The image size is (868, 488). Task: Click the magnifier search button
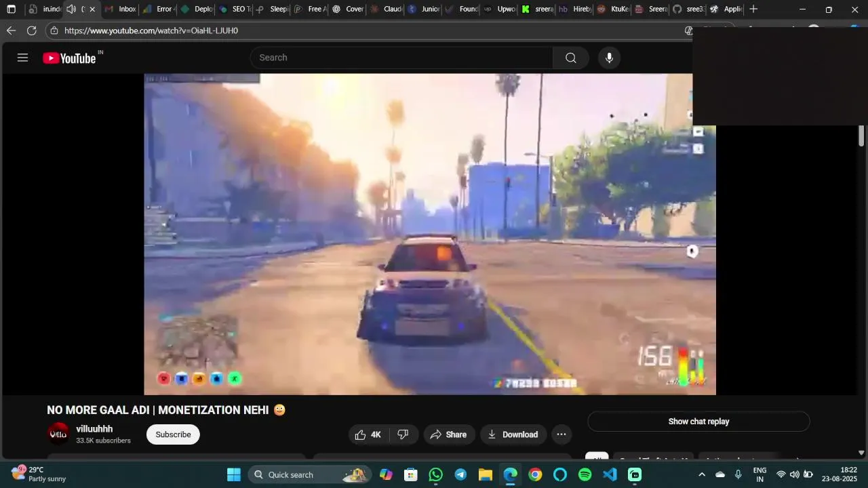tap(570, 58)
